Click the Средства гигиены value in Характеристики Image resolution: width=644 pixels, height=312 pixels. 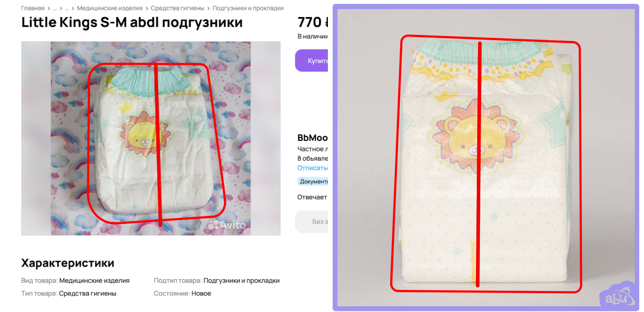[87, 294]
